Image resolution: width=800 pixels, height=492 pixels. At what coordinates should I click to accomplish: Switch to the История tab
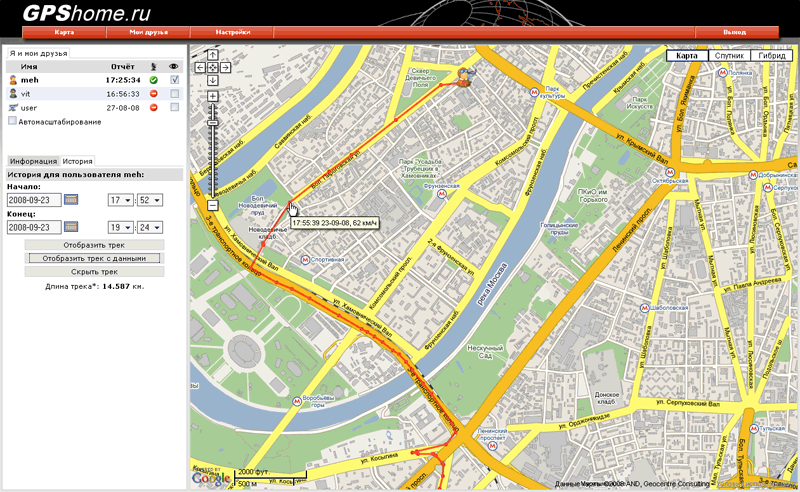point(77,161)
